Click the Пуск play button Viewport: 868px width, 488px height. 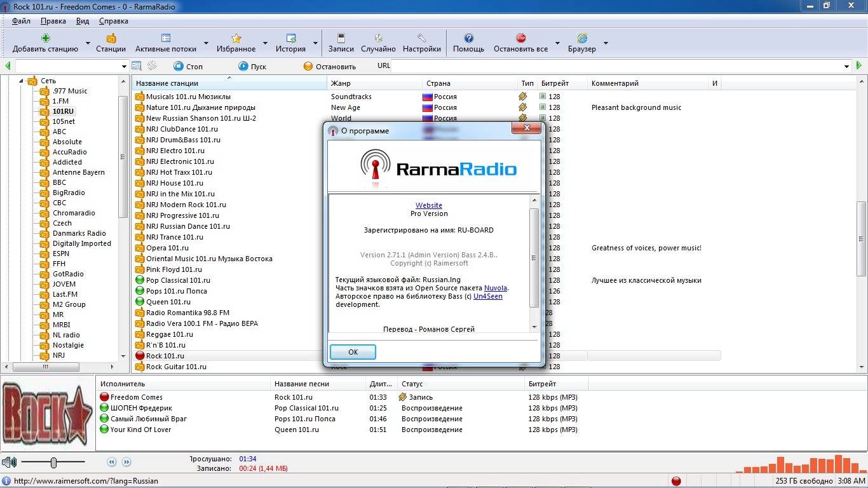point(252,66)
